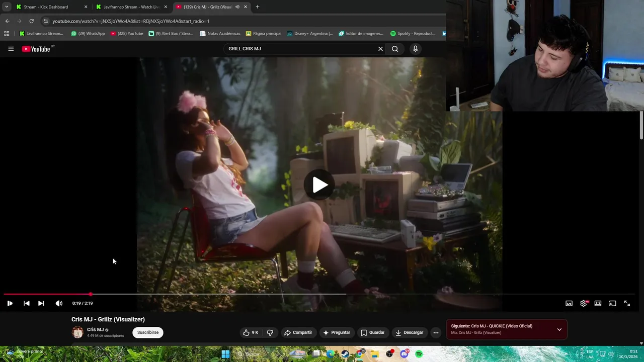Click the video title Cris MJ - Grillz (Visualizer)
The width and height of the screenshot is (644, 362).
pos(108,319)
